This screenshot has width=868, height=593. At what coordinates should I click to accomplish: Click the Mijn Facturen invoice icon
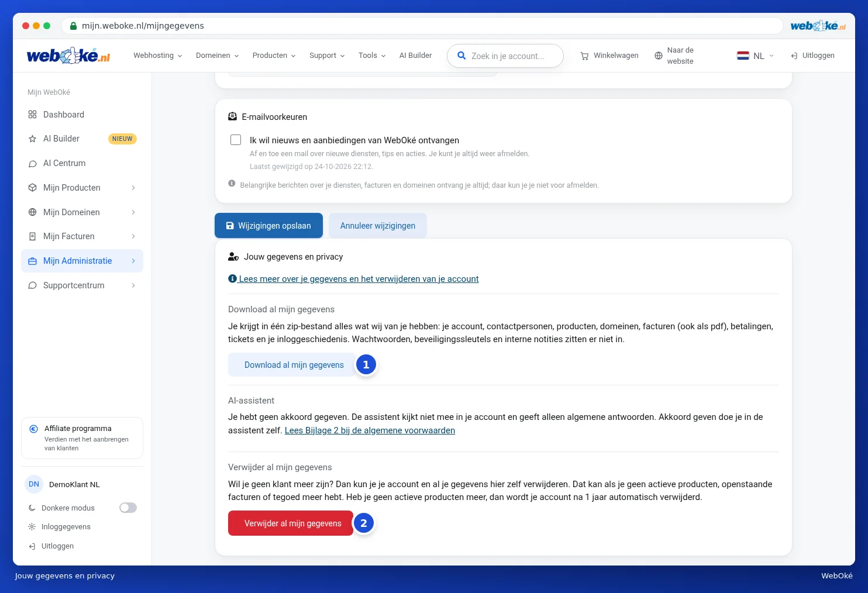tap(32, 236)
